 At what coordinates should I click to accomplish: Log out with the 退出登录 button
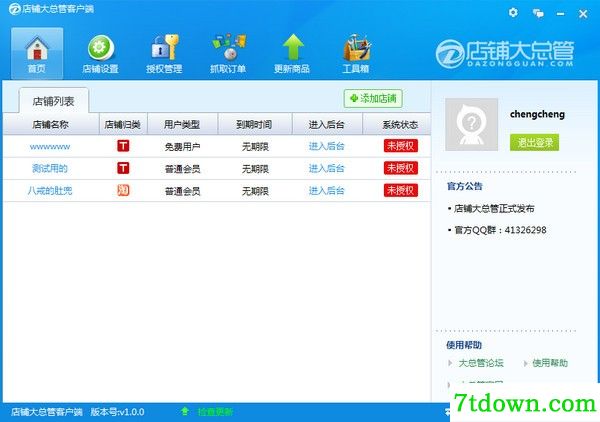534,142
